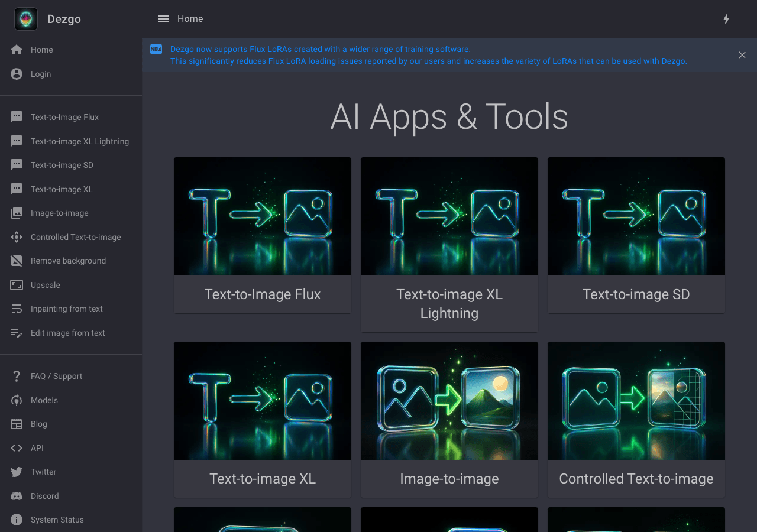Open Inpainting from text in sidebar
This screenshot has height=532, width=757.
click(x=71, y=309)
